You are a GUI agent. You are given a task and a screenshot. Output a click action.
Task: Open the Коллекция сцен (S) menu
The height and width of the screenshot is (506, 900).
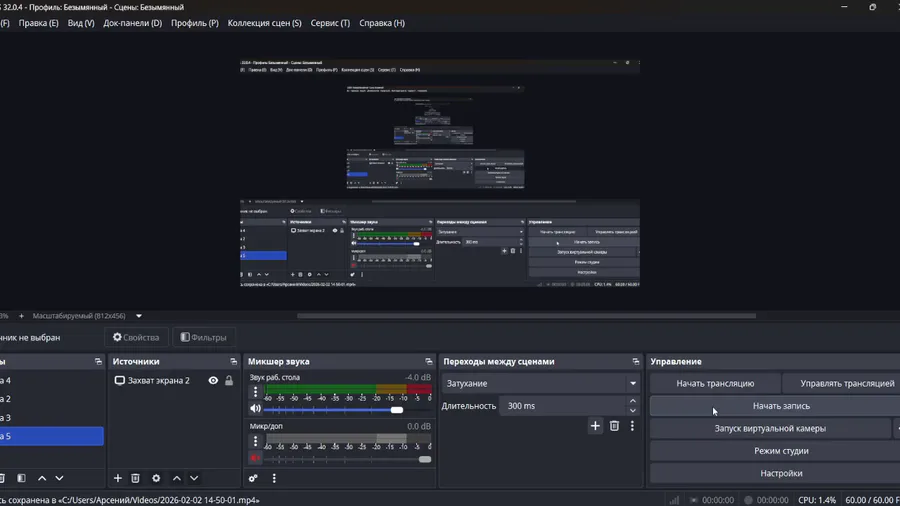coord(265,23)
